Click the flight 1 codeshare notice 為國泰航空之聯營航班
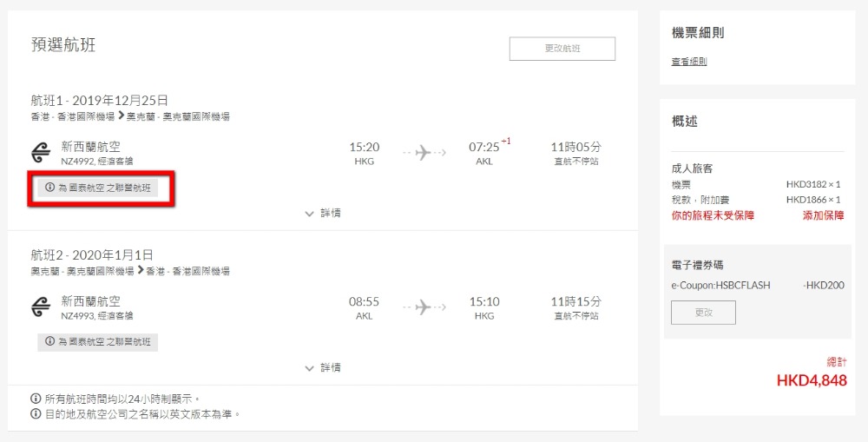This screenshot has width=868, height=442. pos(98,188)
